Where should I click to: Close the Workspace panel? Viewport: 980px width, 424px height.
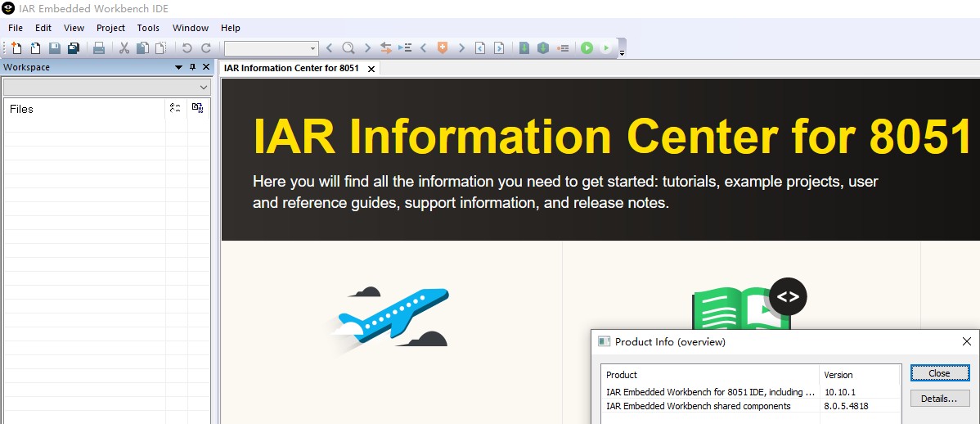click(x=205, y=67)
